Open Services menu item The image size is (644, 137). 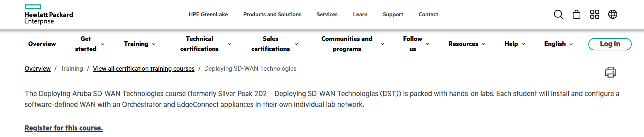point(327,14)
